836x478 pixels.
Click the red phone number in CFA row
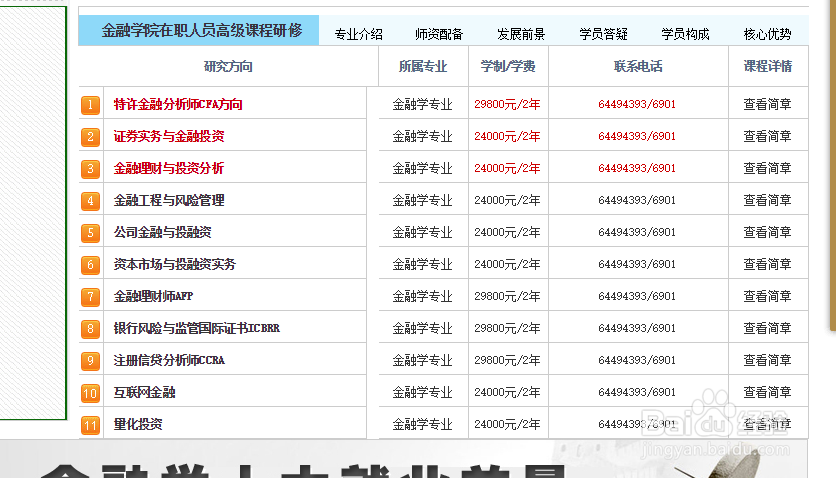pos(637,104)
